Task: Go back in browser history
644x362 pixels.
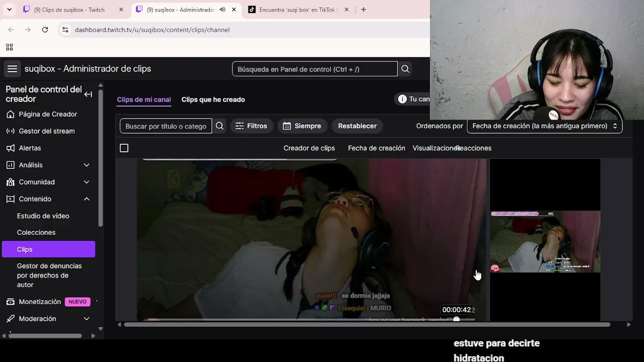Action: pyautogui.click(x=11, y=30)
